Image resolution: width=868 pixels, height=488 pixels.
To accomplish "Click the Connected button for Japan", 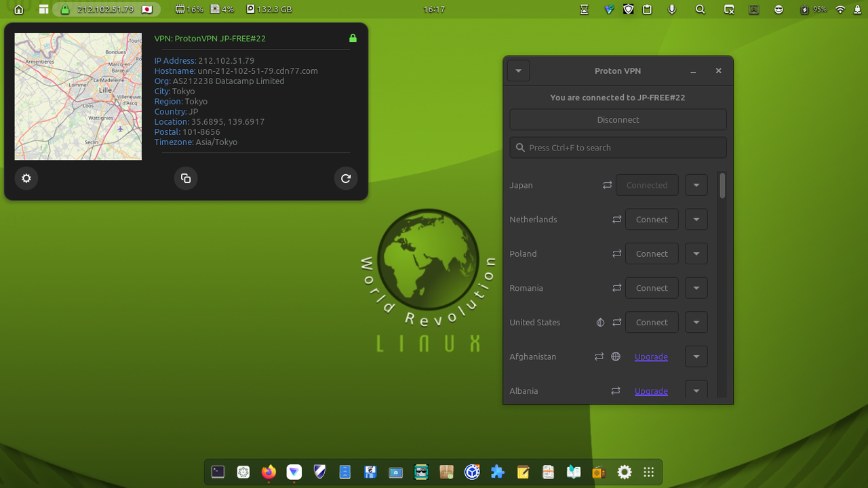I will [x=647, y=185].
